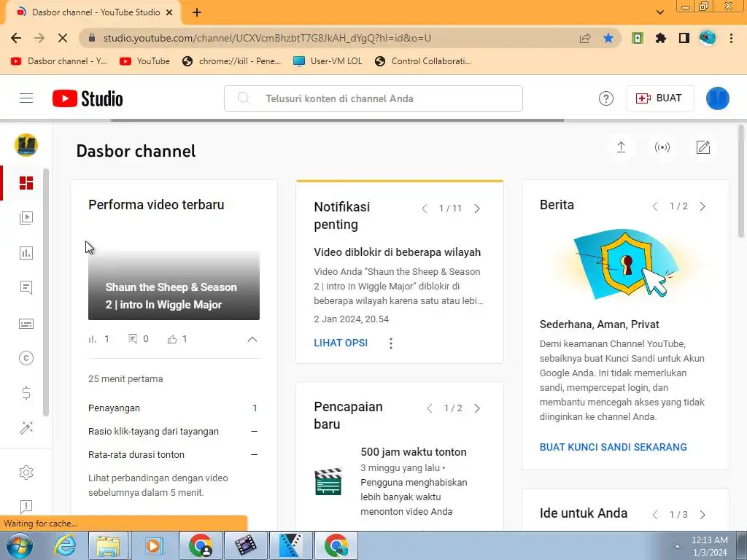Click the Penayangan metric row
This screenshot has height=560, width=747.
click(174, 408)
